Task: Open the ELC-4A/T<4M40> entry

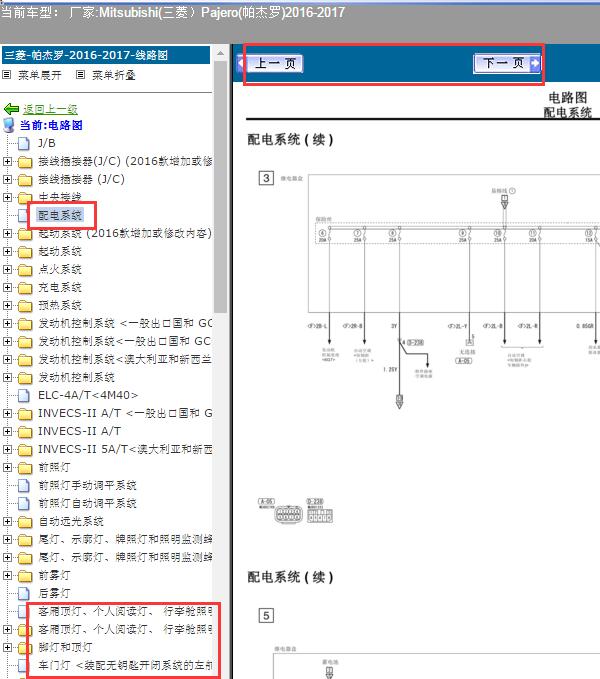Action: point(88,395)
